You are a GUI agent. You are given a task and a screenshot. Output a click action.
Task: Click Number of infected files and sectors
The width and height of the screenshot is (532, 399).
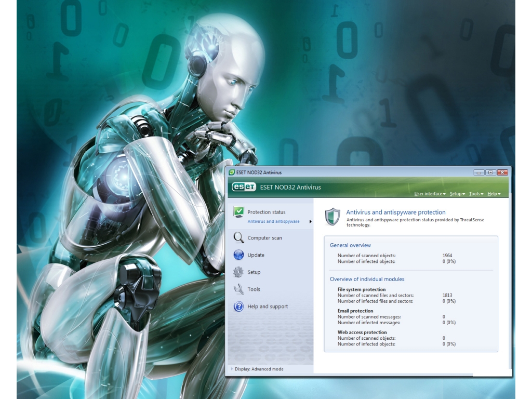pyautogui.click(x=375, y=301)
